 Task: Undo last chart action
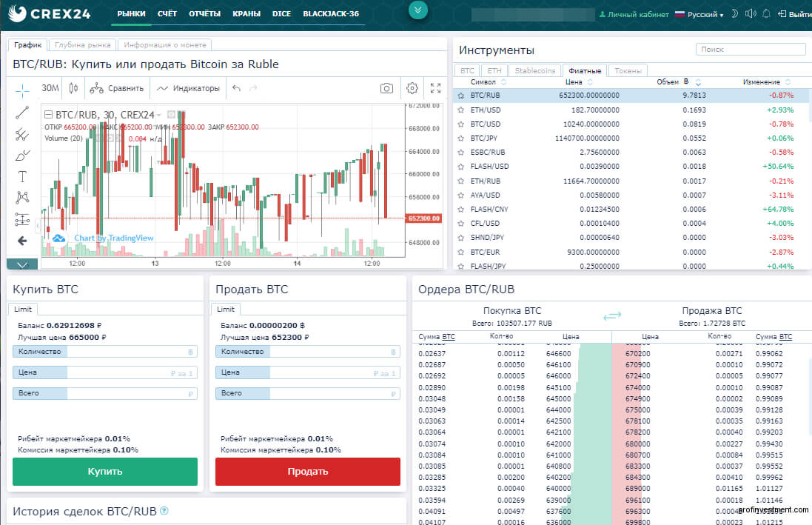click(x=237, y=88)
